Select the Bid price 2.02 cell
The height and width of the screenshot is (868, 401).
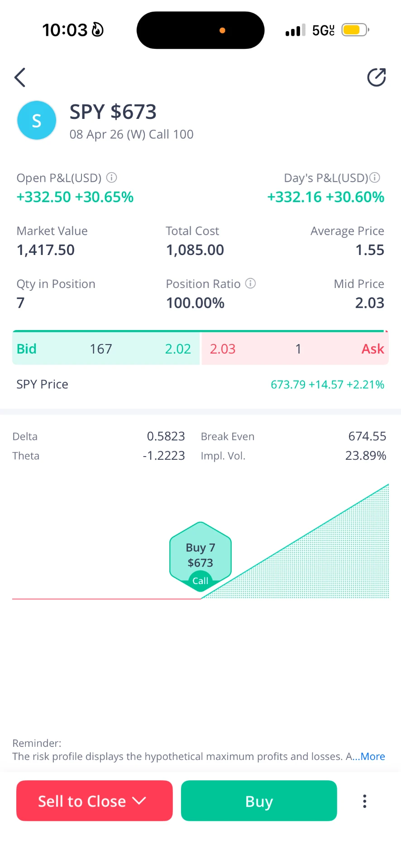178,349
